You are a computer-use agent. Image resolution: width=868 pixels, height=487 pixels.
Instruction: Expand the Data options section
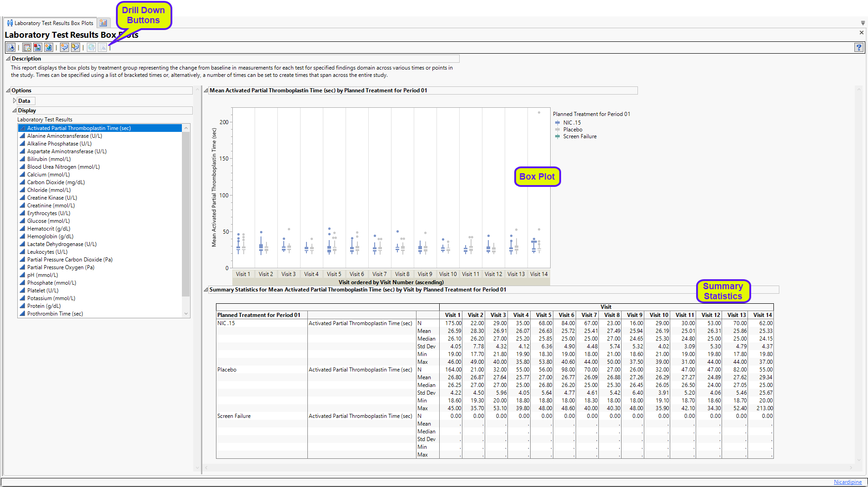pos(15,101)
